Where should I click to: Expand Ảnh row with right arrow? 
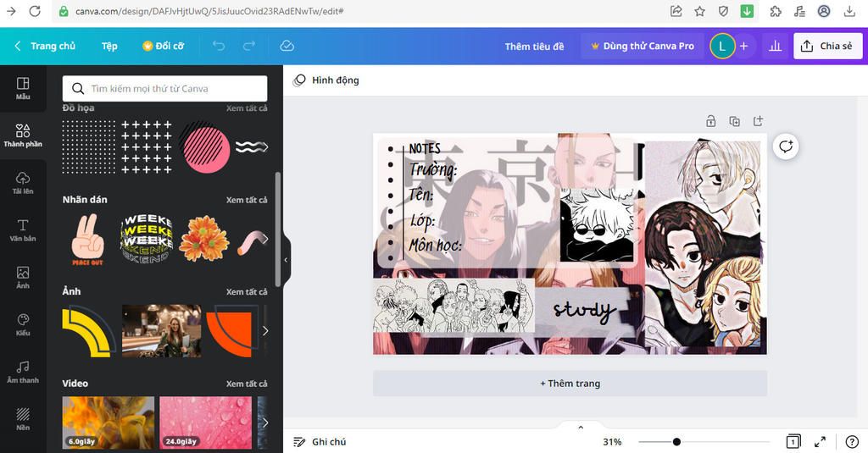(x=264, y=331)
